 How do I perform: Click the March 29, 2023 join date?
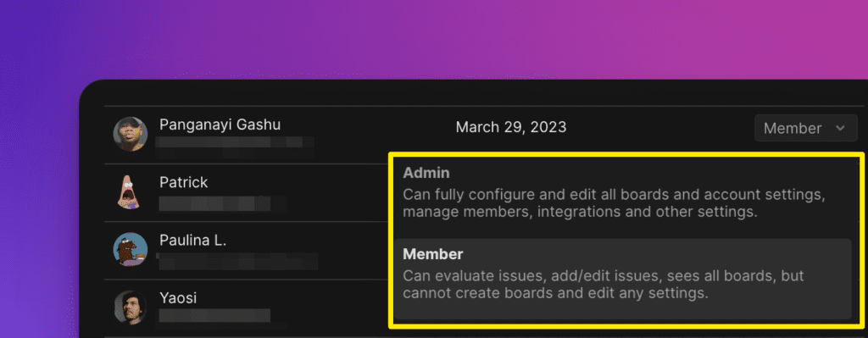coord(511,128)
